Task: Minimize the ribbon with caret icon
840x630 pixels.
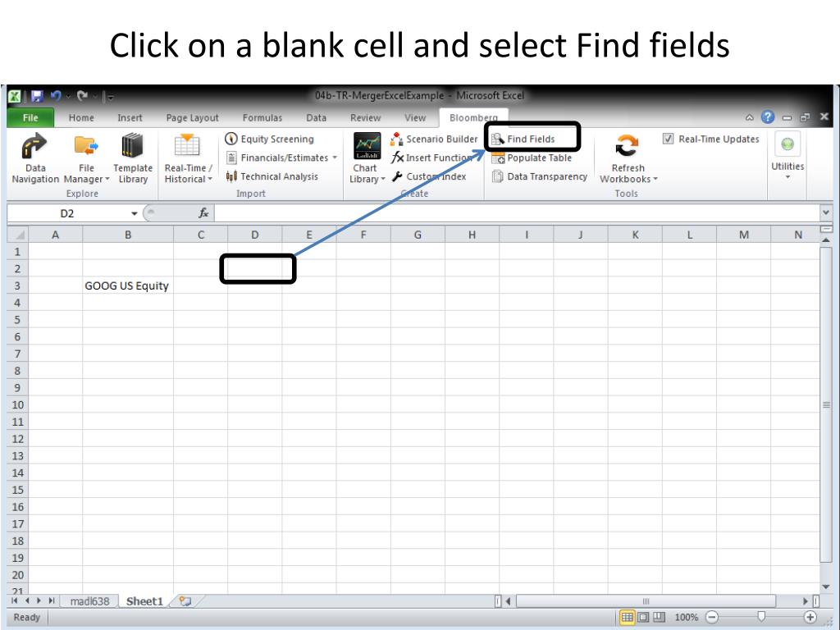Action: (x=750, y=117)
